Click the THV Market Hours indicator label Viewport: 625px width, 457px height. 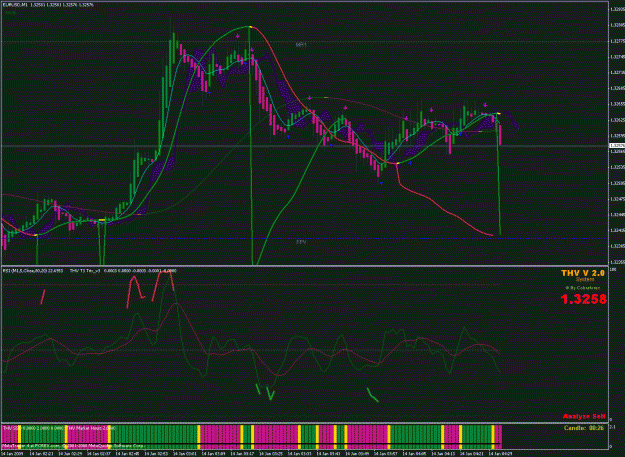point(90,428)
